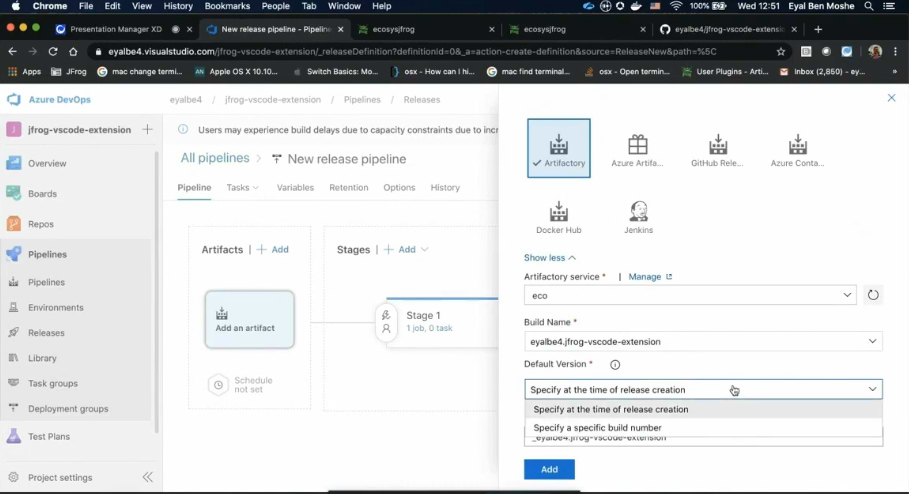The height and width of the screenshot is (494, 909).
Task: Select the Artifactory artifact source type
Action: [x=559, y=148]
